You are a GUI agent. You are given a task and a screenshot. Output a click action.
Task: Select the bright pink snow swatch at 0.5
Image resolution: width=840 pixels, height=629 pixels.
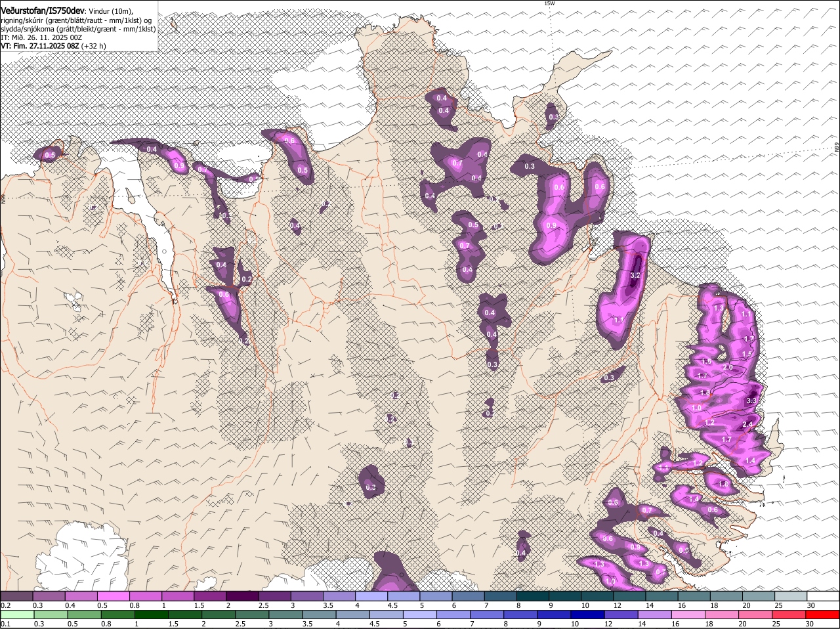tap(114, 596)
